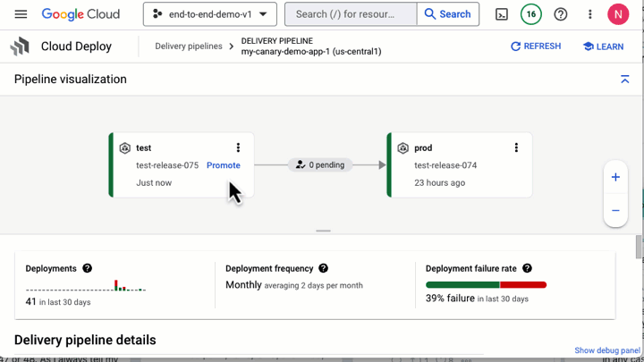Viewport: 644px width, 362px height.
Task: Show help for Deployment failure rate
Action: click(x=527, y=268)
